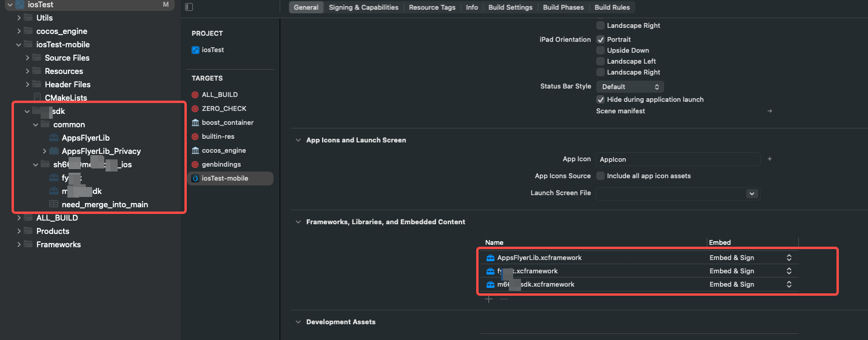Image resolution: width=868 pixels, height=340 pixels.
Task: Click the App Icon name field
Action: pyautogui.click(x=678, y=159)
